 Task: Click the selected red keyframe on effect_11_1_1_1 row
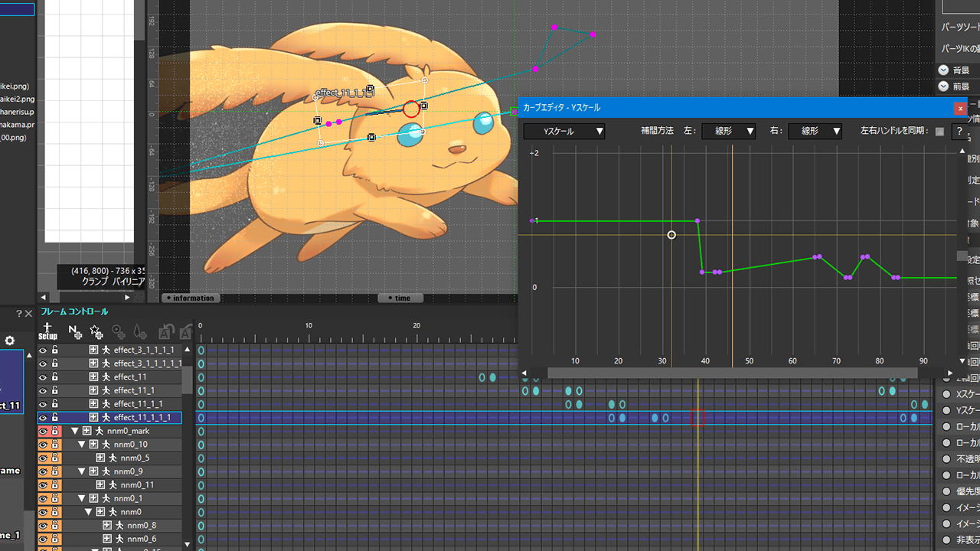coord(697,418)
